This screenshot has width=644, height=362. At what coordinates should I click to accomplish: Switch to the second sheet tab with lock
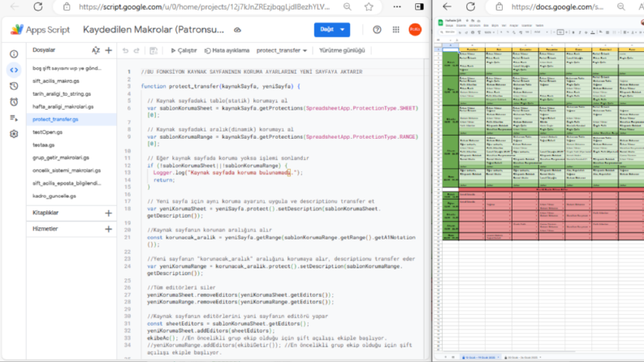[x=521, y=357]
